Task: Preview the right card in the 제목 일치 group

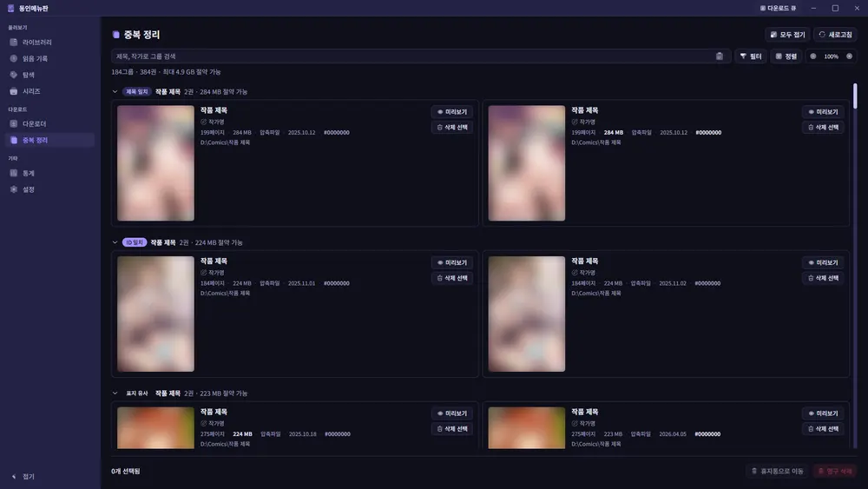Action: pos(823,112)
